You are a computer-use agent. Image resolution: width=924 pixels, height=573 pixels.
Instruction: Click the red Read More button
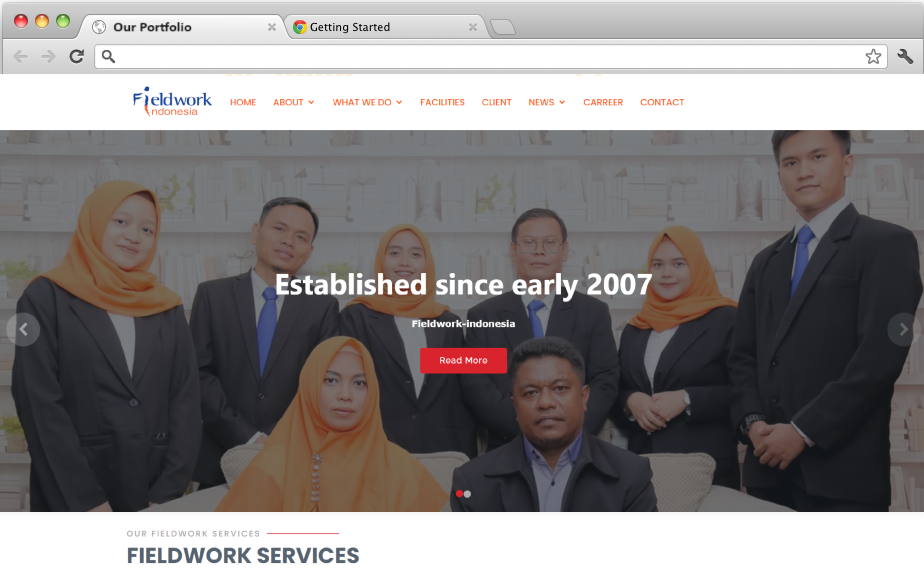(463, 360)
